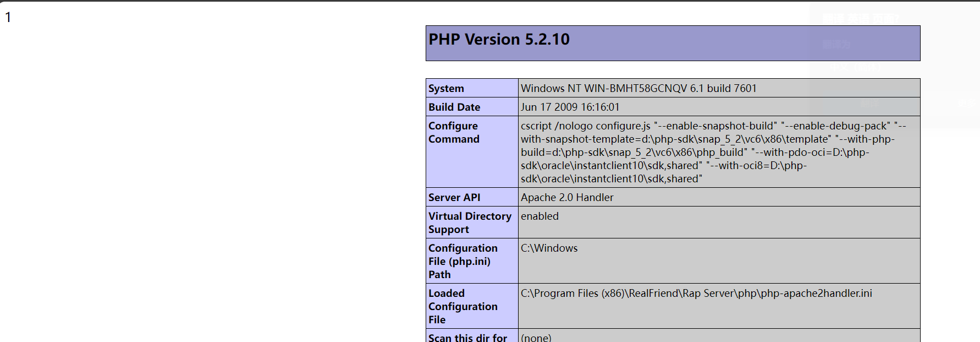The height and width of the screenshot is (342, 980).
Task: Select the "System" row label
Action: coord(446,89)
